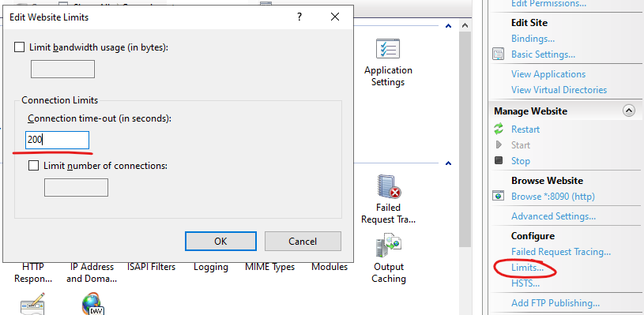
Task: Collapse the Manage Website section
Action: [628, 111]
